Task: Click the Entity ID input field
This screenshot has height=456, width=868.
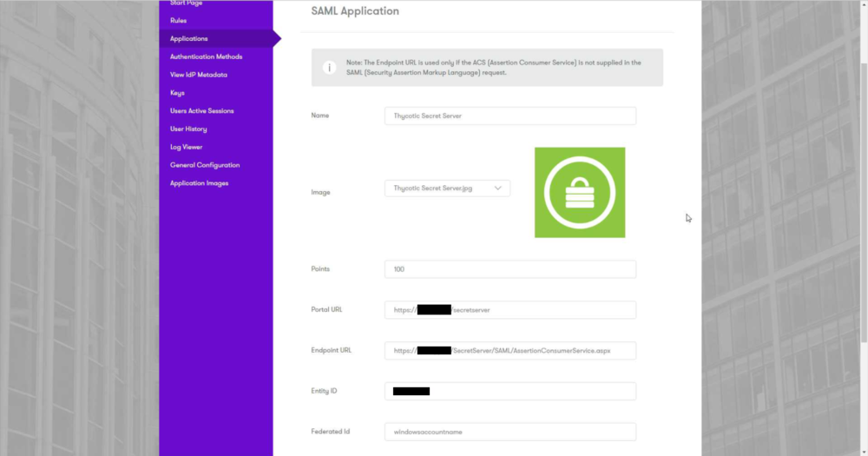Action: pyautogui.click(x=510, y=391)
